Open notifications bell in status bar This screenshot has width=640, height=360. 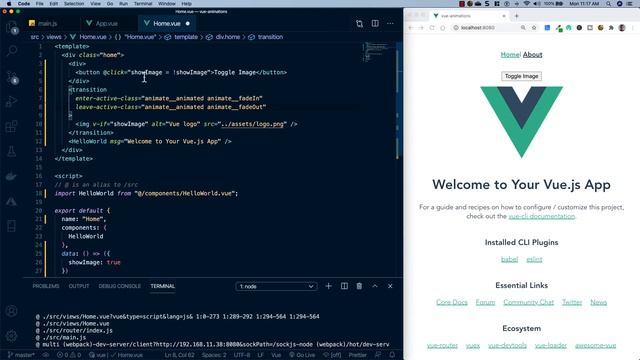pos(392,355)
